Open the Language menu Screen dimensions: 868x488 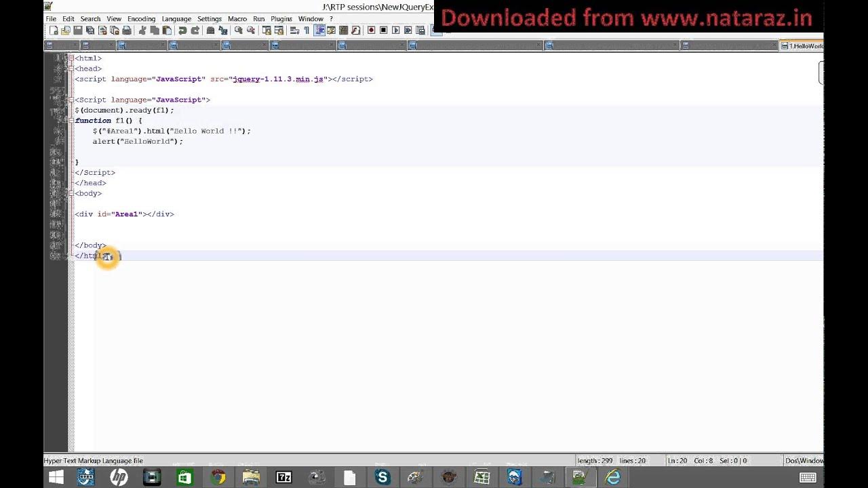click(x=176, y=19)
